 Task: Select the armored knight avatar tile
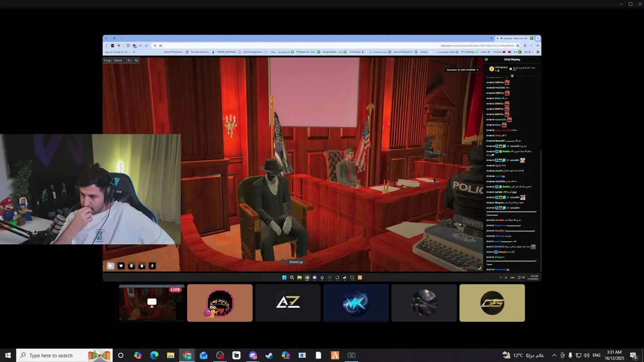[x=424, y=303]
